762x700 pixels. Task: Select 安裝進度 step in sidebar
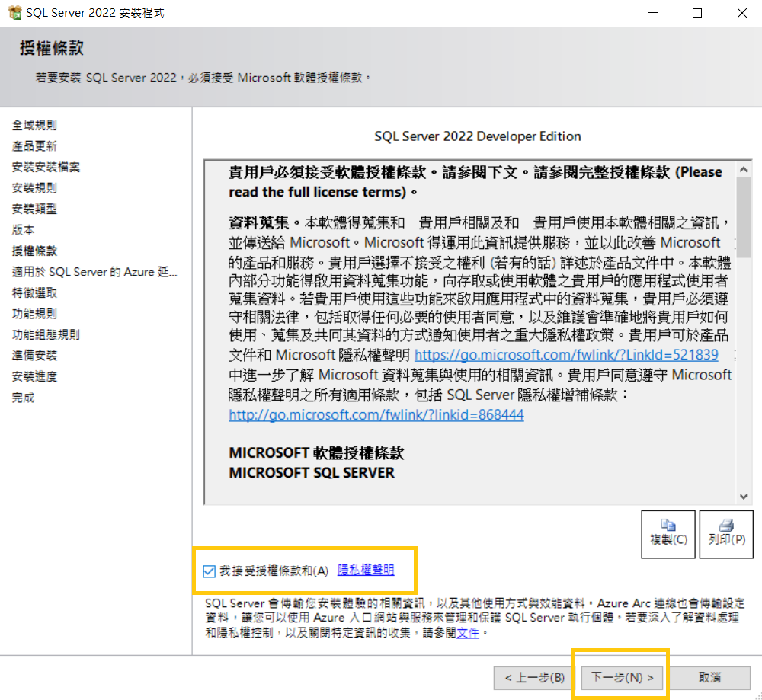click(34, 376)
